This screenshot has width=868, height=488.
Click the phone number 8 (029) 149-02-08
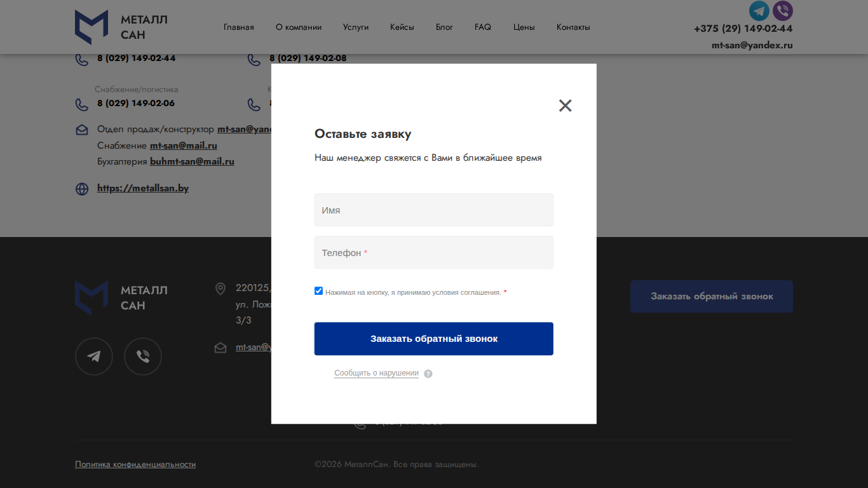click(308, 58)
